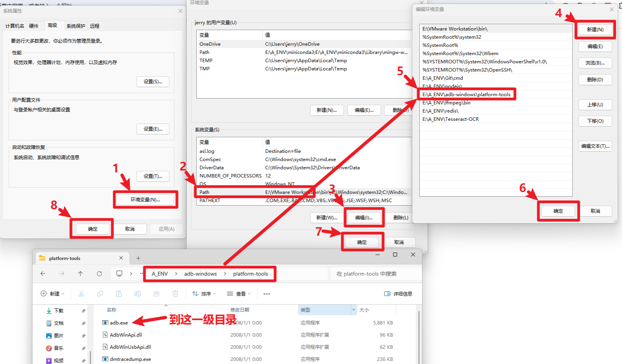Click 删除(D) in 编辑环境变量 dialog
Image resolution: width=622 pixels, height=364 pixels.
[595, 80]
